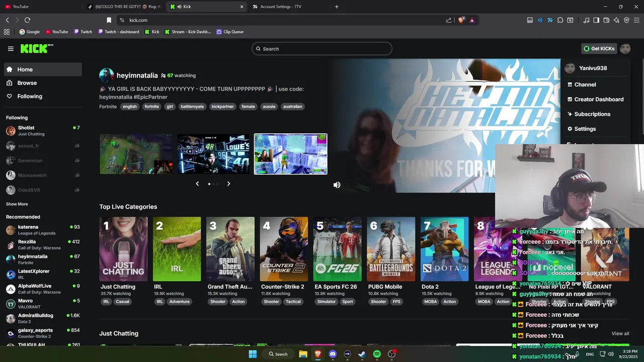This screenshot has height=362, width=644.
Task: Click the battleroyale tag
Action: point(192,107)
